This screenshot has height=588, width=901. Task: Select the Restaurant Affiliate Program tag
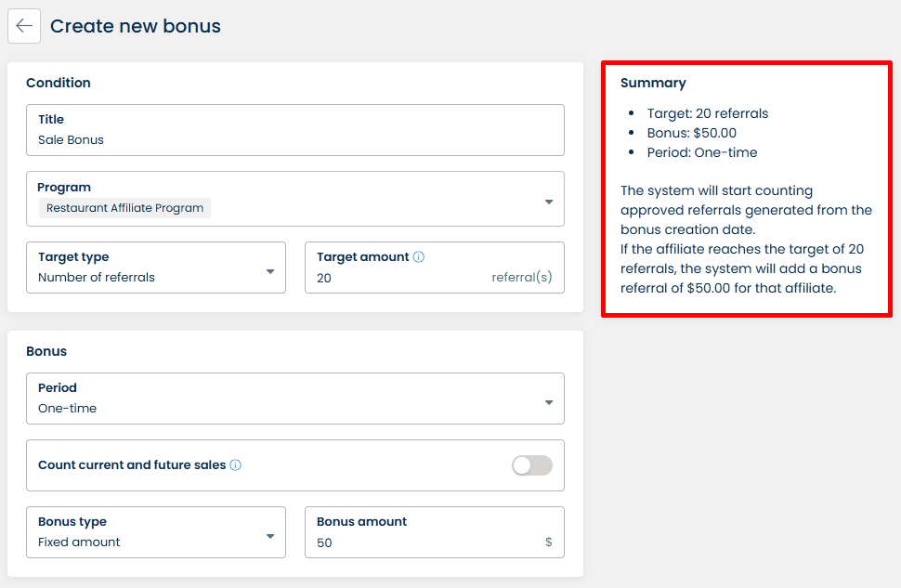coord(125,208)
